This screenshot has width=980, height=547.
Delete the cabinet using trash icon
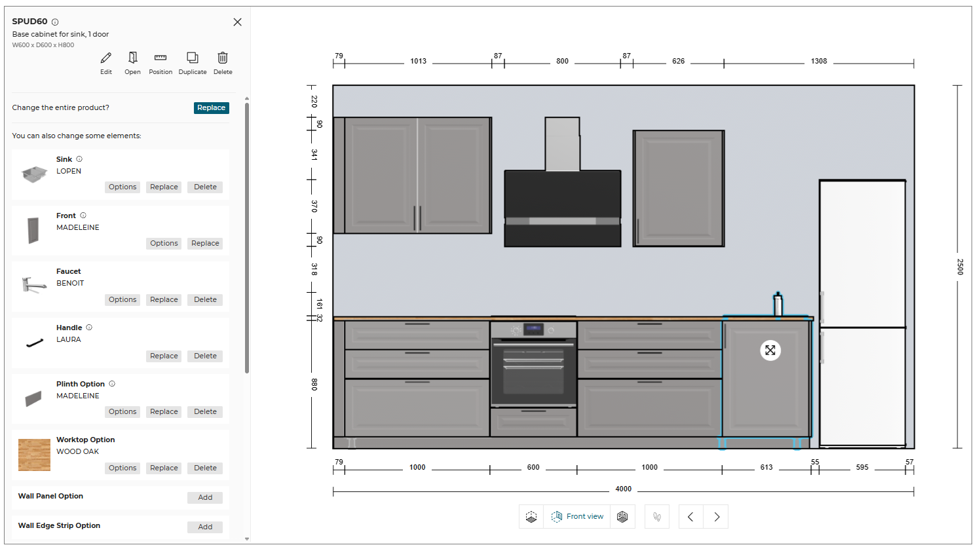click(223, 58)
